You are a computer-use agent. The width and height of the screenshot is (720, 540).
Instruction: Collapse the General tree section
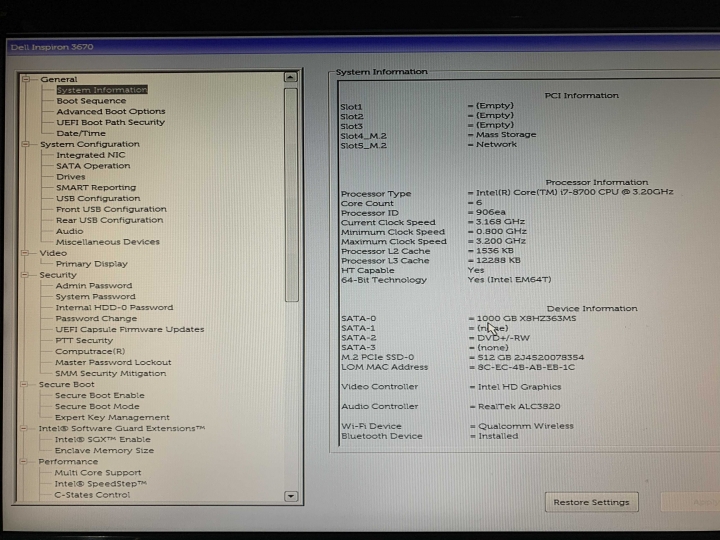pyautogui.click(x=26, y=79)
